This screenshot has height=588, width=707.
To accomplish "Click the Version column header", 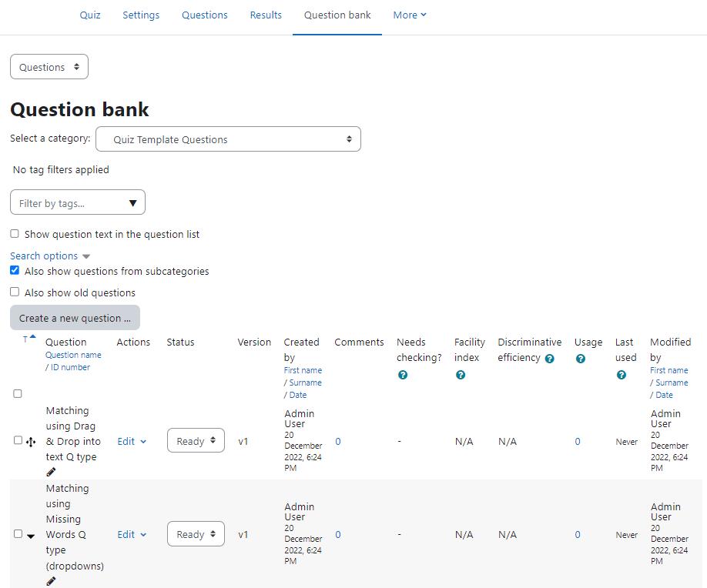I will coord(254,342).
